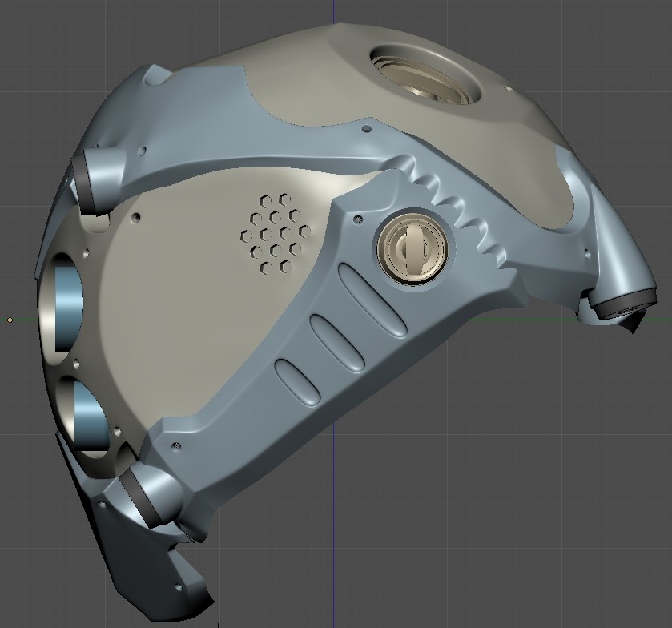This screenshot has height=628, width=672.
Task: Select the small orange origin dot at left edge
Action: pyautogui.click(x=10, y=320)
